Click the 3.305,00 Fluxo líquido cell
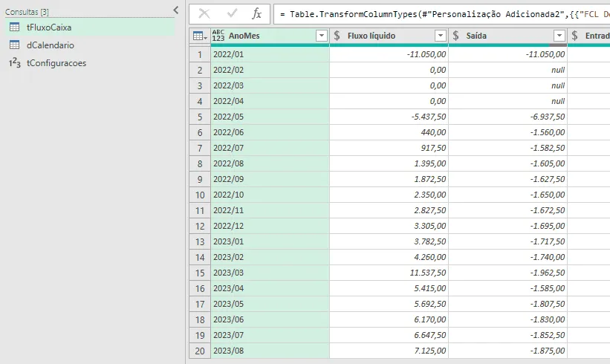Image resolution: width=610 pixels, height=364 pixels. pos(389,226)
